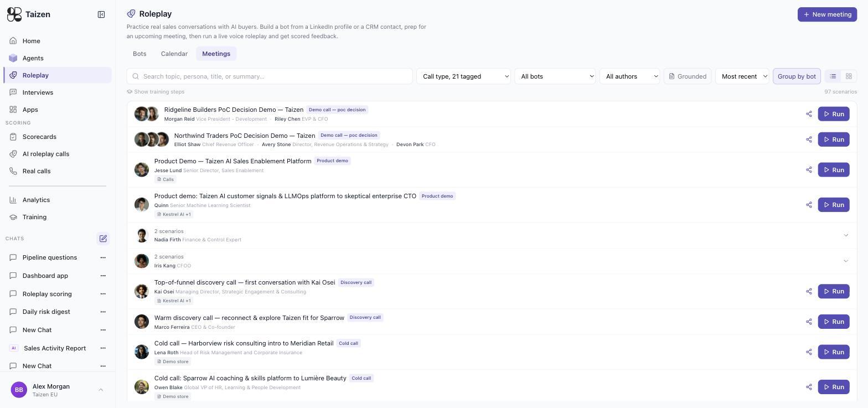Share the Harborview cold call scenario

[x=809, y=352]
